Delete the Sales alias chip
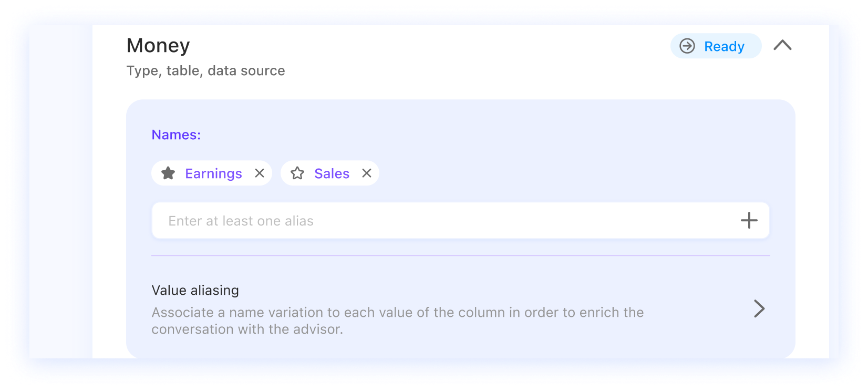This screenshot has width=868, height=392. (367, 173)
